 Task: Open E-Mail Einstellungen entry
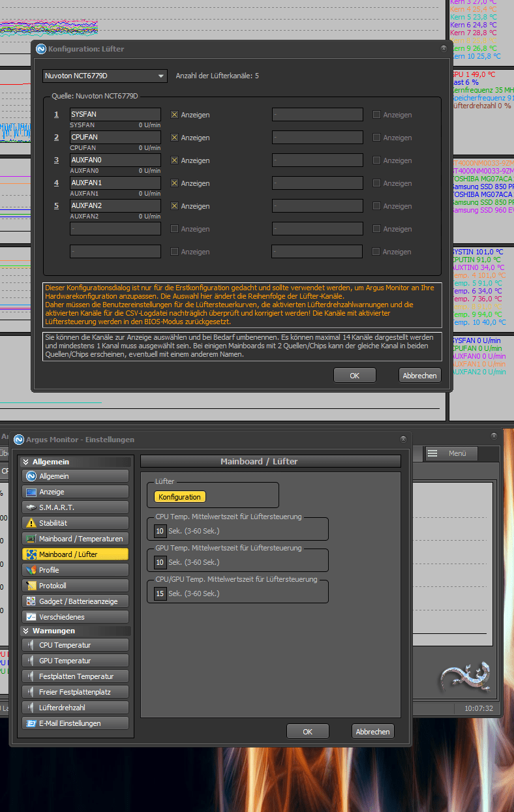[x=75, y=723]
